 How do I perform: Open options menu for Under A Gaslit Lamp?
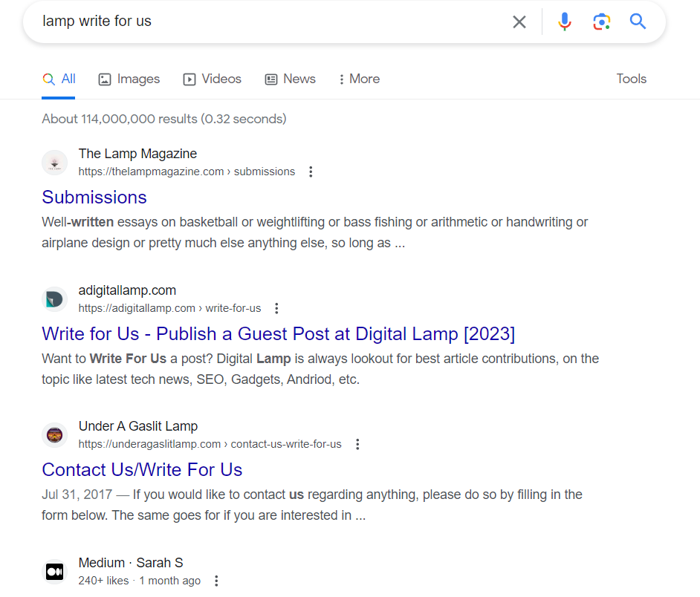pyautogui.click(x=357, y=444)
